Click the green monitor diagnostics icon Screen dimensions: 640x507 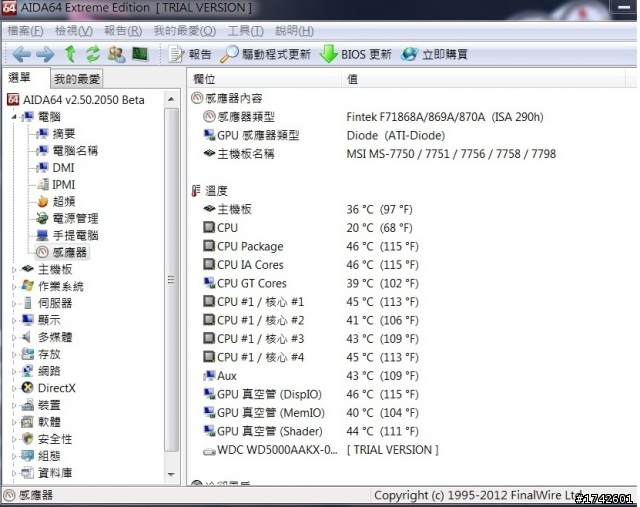(140, 54)
